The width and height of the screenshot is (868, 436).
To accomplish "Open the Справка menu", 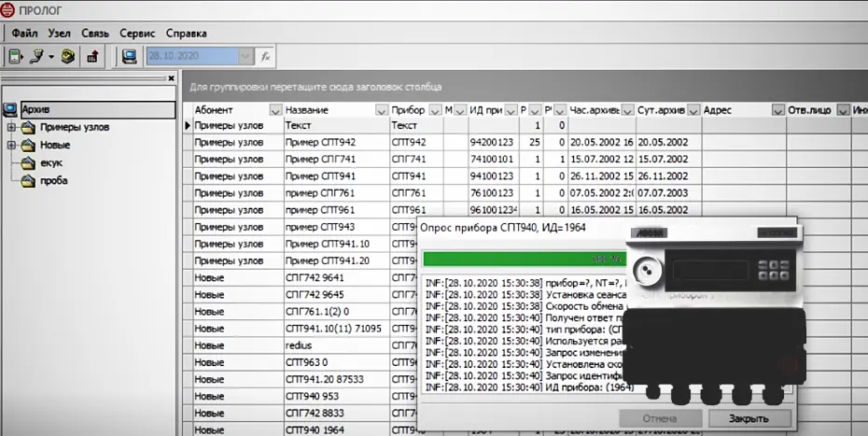I will click(x=187, y=34).
